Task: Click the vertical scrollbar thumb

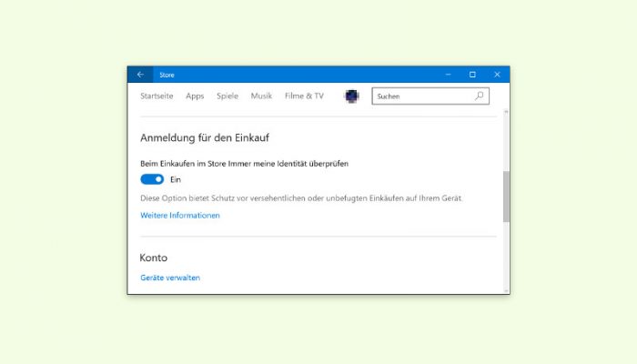Action: click(x=506, y=197)
